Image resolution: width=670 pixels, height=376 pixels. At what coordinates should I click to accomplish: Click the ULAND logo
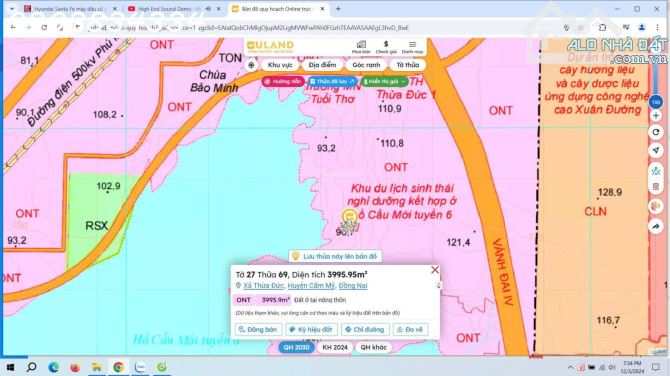pos(270,46)
